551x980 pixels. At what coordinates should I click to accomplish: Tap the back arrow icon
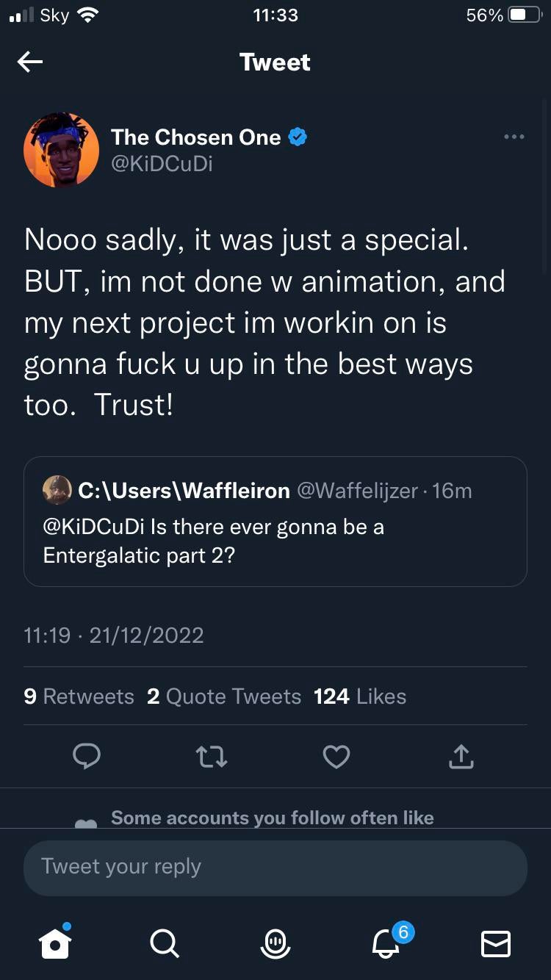coord(29,62)
